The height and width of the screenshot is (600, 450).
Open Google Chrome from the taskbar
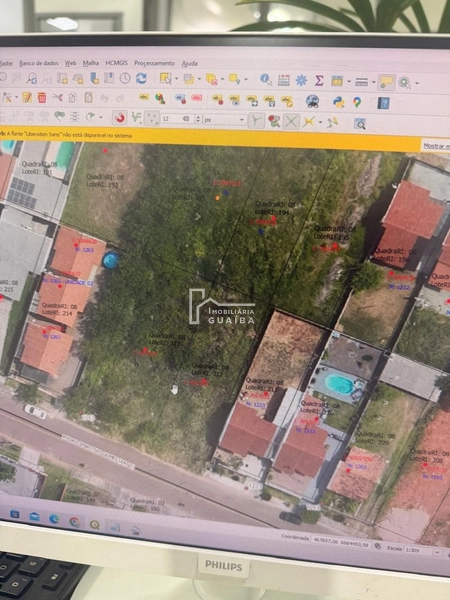pos(74,522)
